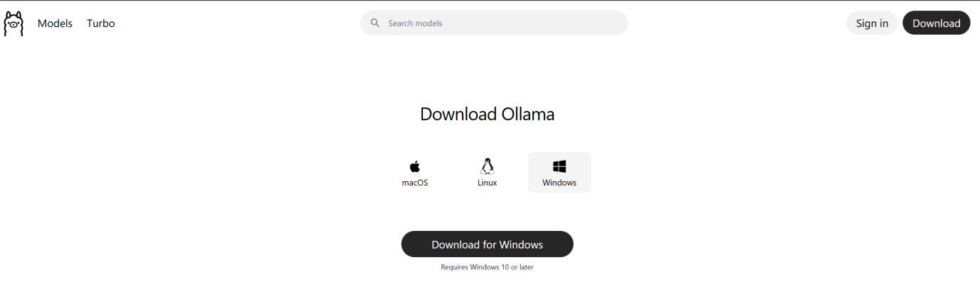
Task: Choose the Linux text label
Action: [487, 183]
